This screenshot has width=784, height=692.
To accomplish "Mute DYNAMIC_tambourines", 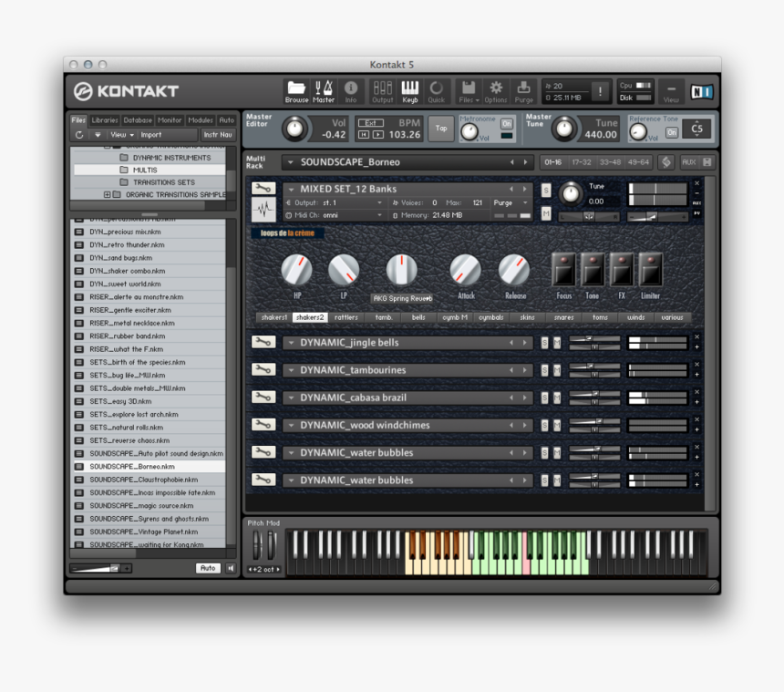I will (556, 370).
